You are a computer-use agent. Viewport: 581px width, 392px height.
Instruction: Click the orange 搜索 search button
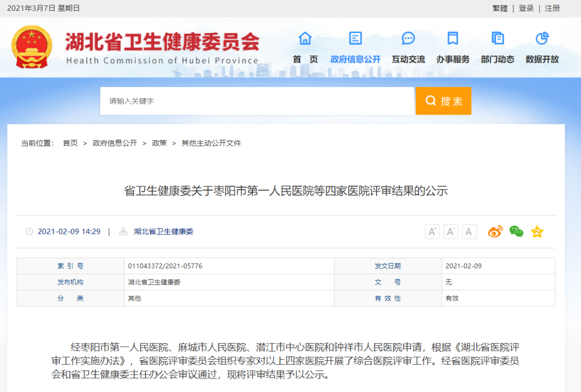(x=443, y=101)
